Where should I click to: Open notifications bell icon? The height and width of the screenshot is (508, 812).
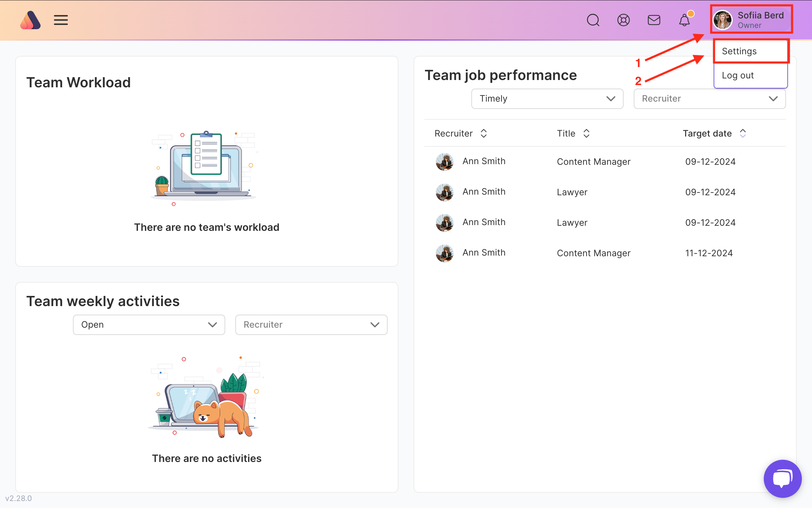(x=684, y=20)
